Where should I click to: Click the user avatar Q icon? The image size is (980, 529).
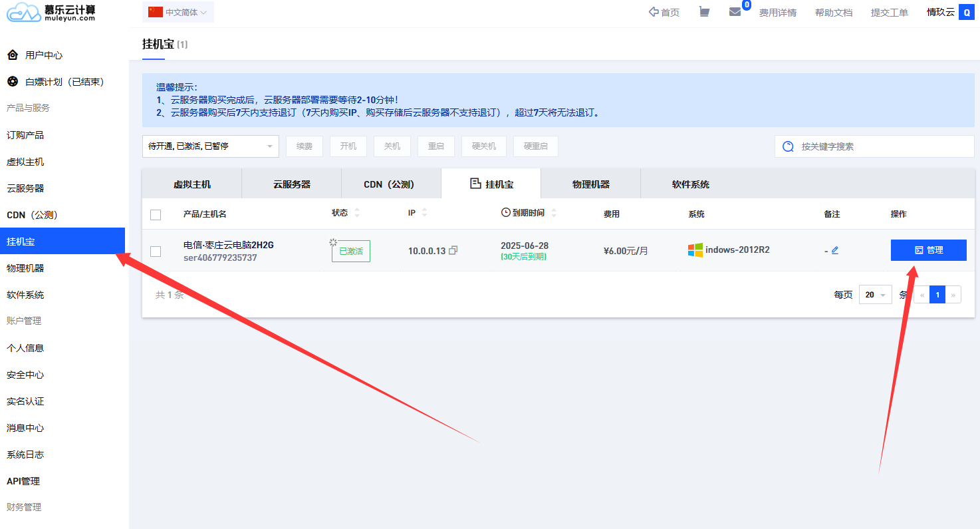(967, 12)
